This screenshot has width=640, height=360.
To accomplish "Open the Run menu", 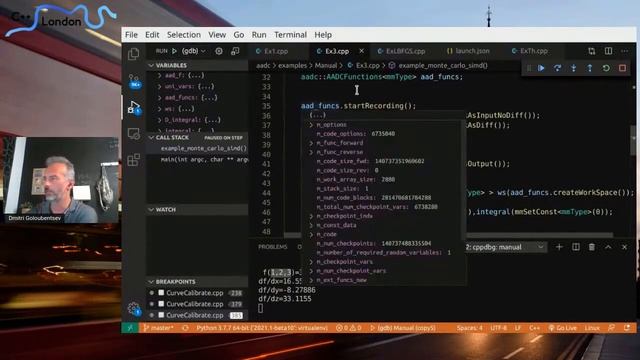I will tap(259, 35).
